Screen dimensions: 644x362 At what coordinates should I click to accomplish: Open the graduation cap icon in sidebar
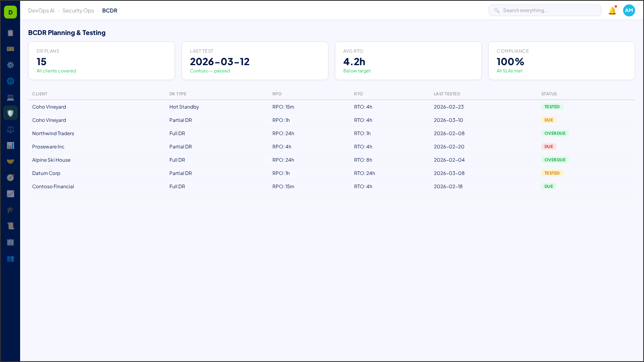coord(10,210)
